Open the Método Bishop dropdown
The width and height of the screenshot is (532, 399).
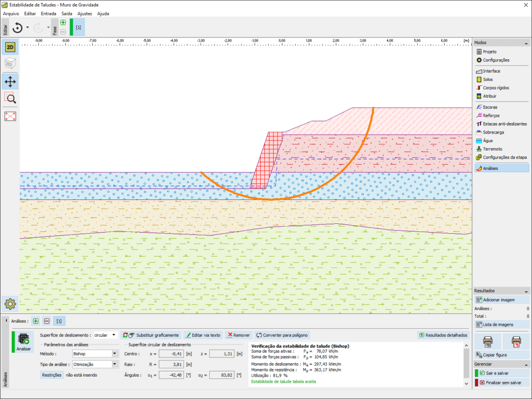(95, 354)
